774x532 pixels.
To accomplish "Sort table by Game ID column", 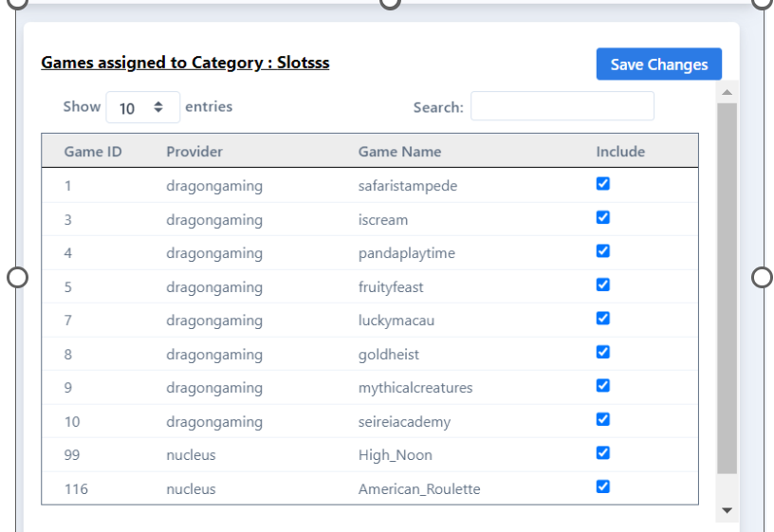I will click(x=93, y=152).
